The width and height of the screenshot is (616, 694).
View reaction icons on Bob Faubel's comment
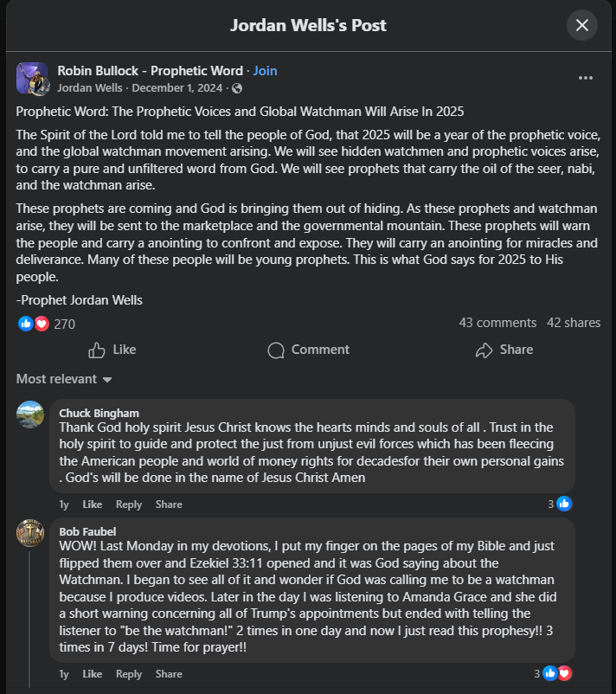557,673
